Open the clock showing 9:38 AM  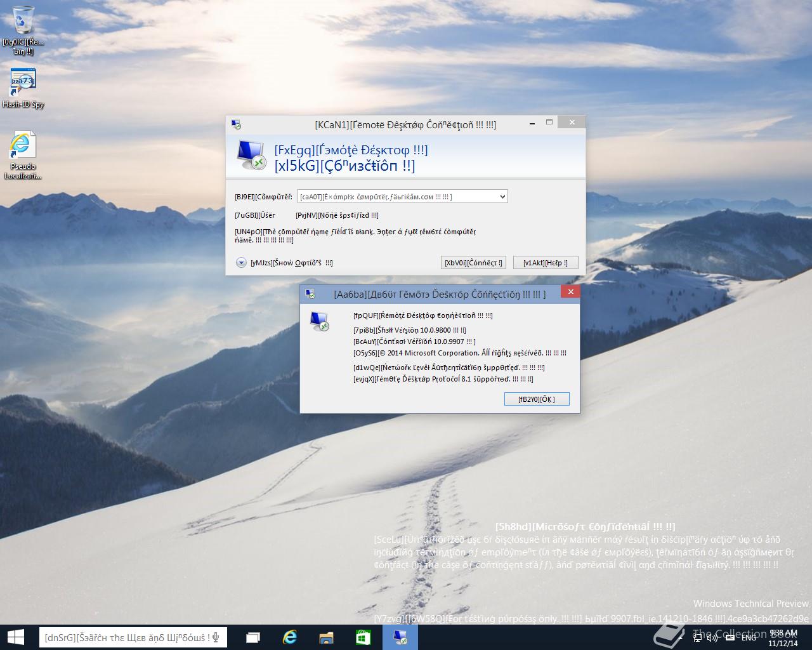tap(782, 637)
